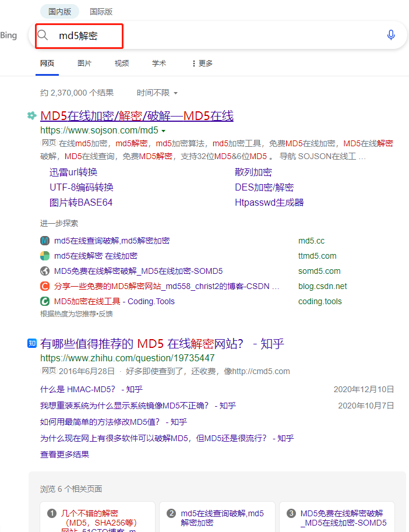This screenshot has width=409, height=532.
Task: Open MD5免费在线解密破解 SOMD5 explore link
Action: pyautogui.click(x=138, y=271)
